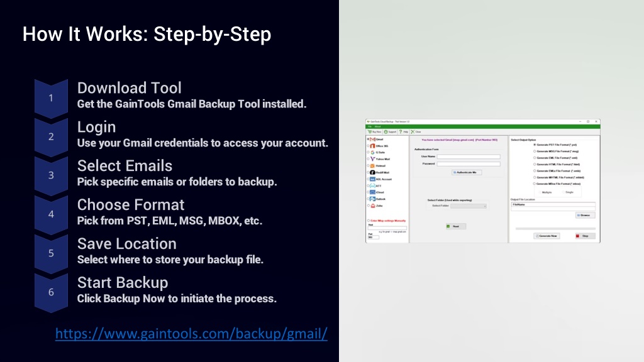Click the Office 365 icon
This screenshot has height=362, width=644.
click(372, 146)
